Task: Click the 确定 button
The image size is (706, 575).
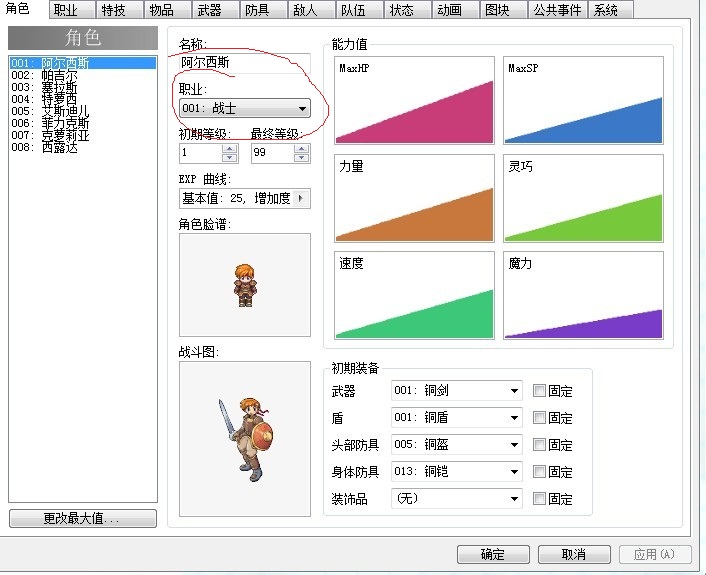Action: click(x=493, y=554)
